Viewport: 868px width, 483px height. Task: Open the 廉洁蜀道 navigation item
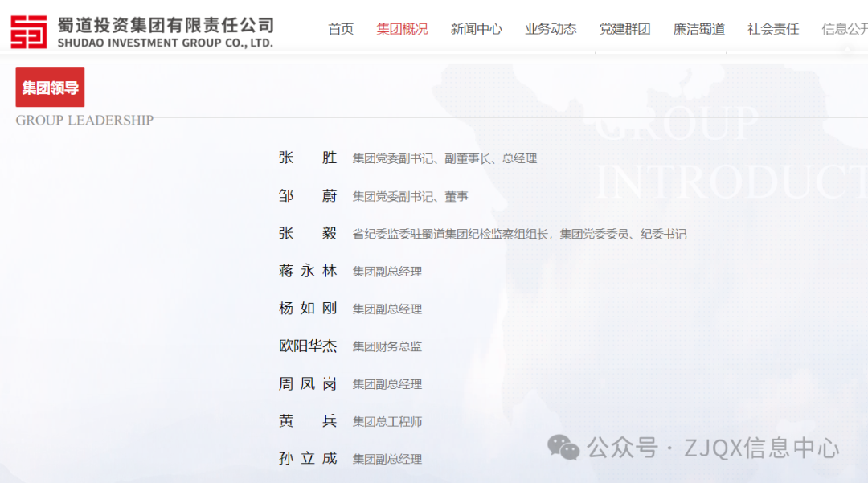pos(698,29)
